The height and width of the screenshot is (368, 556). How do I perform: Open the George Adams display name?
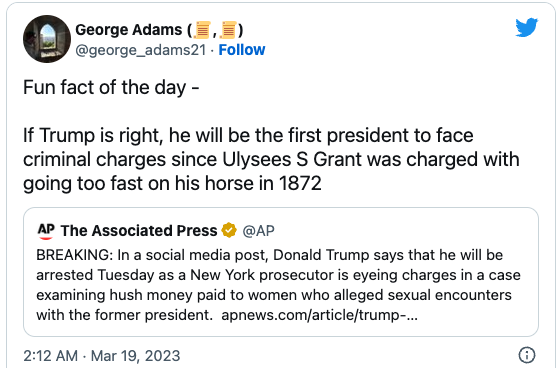click(159, 30)
